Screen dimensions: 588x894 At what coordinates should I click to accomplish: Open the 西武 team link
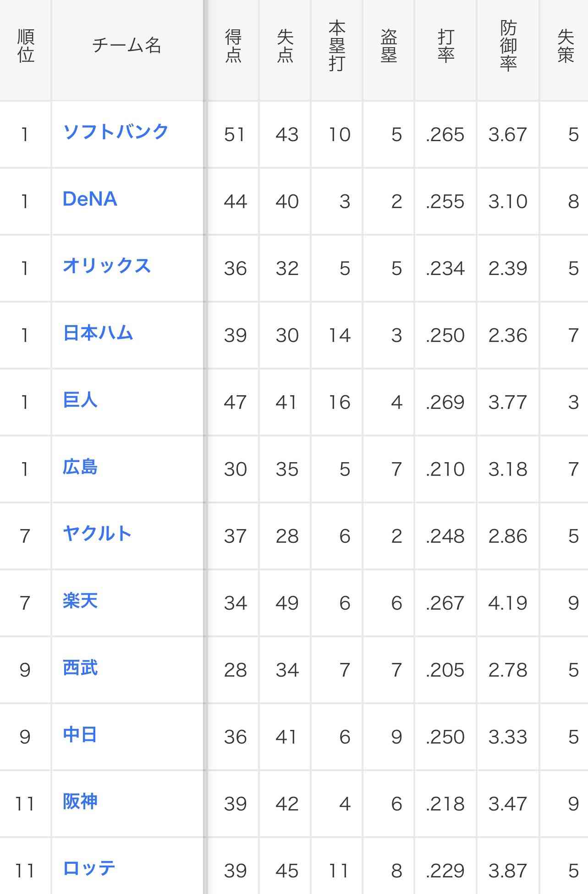point(80,668)
